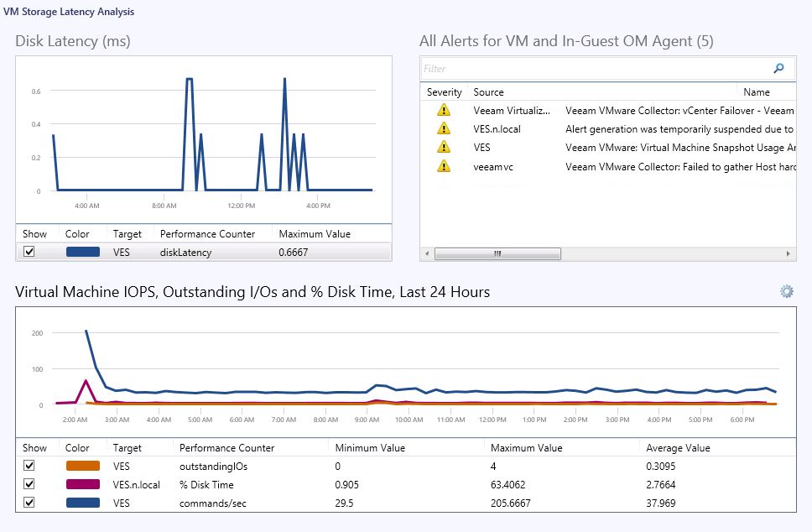This screenshot has height=532, width=812.
Task: Click the blue color swatch for diskLatency
Action: (x=82, y=251)
